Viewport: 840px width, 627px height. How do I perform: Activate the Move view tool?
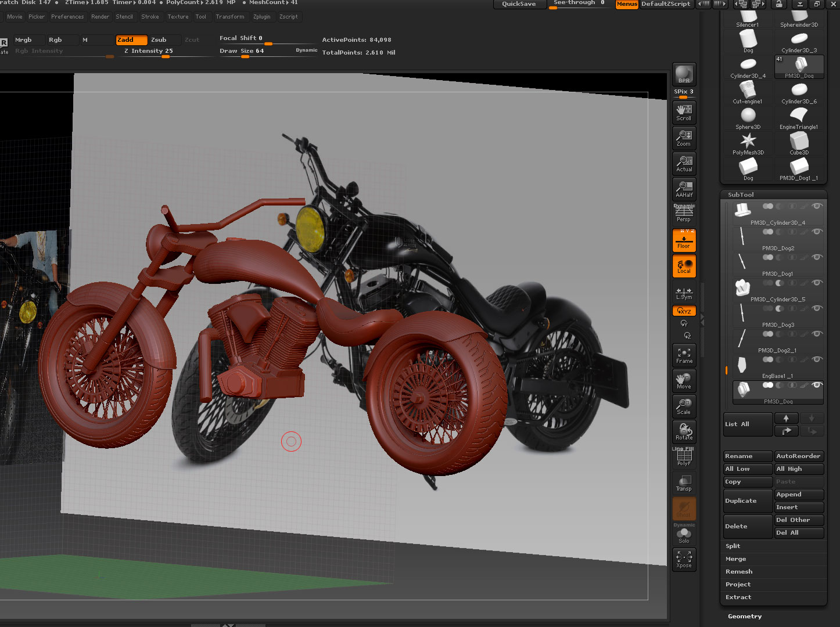pyautogui.click(x=684, y=381)
